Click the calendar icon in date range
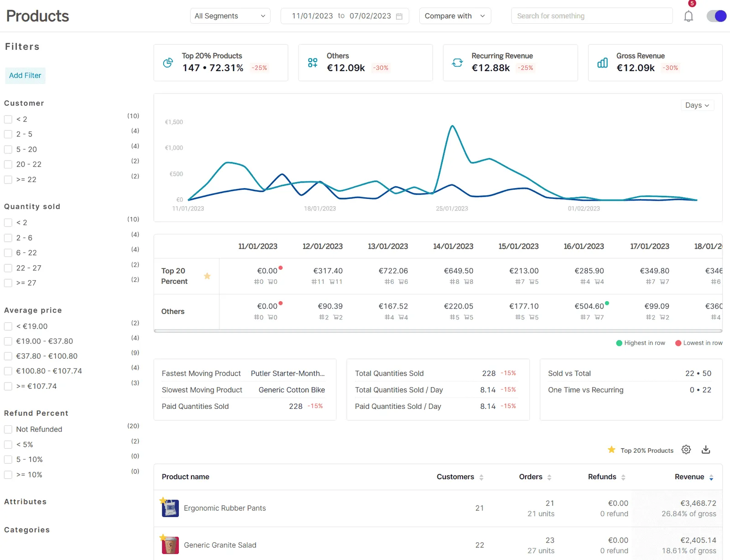730x560 pixels. tap(399, 16)
